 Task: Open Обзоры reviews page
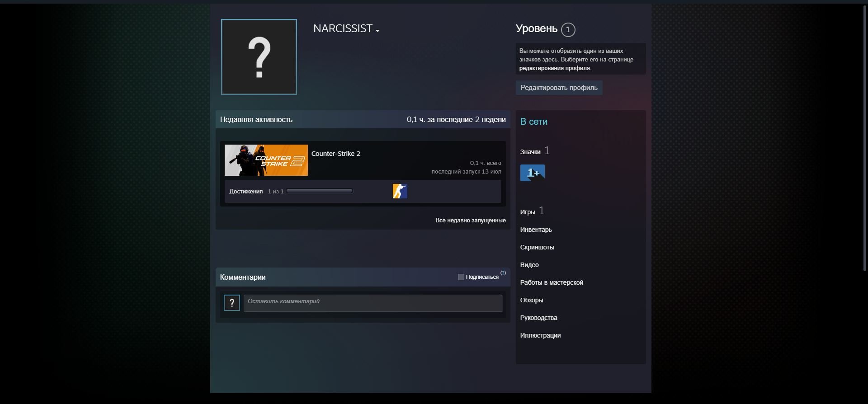[x=532, y=300]
